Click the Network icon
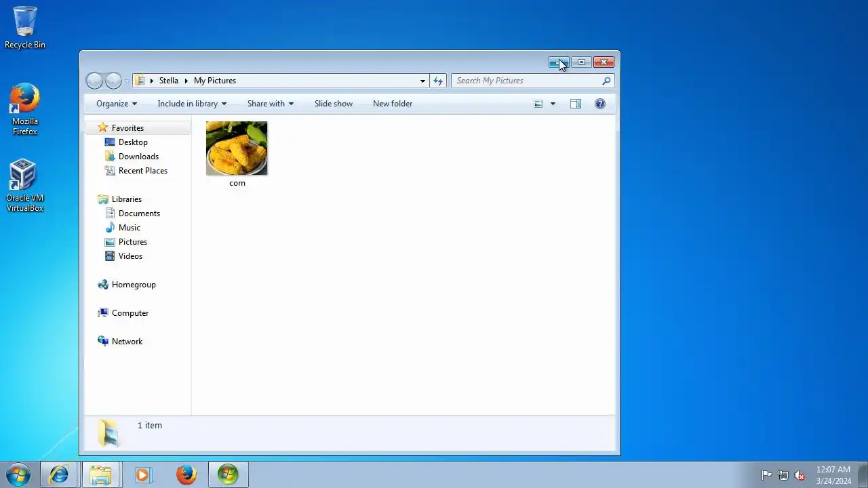 [x=103, y=341]
